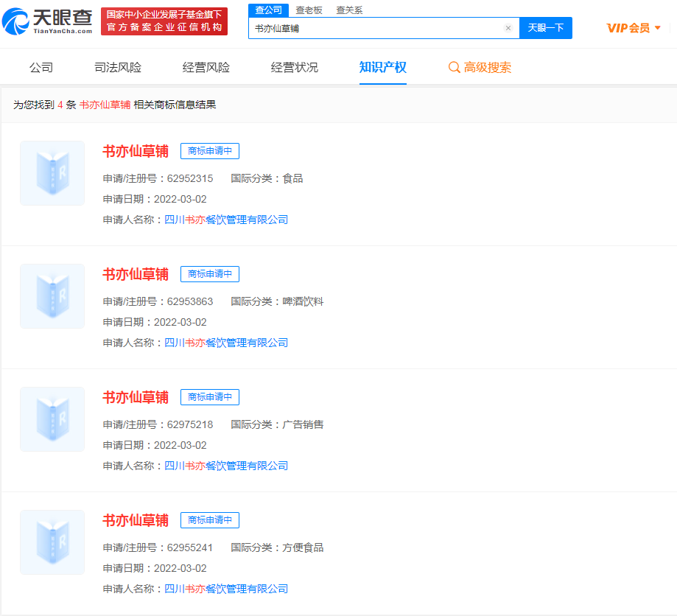
Task: Click 国际分类：广告销售 text
Action: click(277, 424)
